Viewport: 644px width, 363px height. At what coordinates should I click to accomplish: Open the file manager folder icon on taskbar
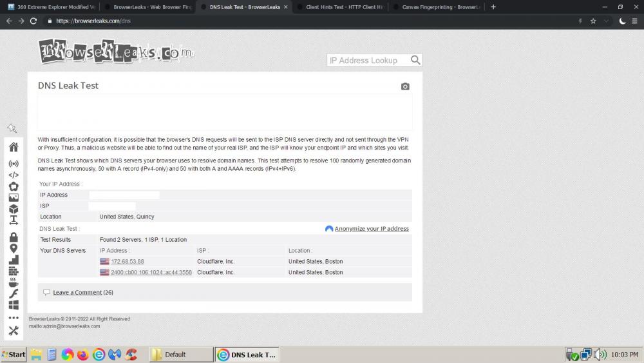click(36, 355)
